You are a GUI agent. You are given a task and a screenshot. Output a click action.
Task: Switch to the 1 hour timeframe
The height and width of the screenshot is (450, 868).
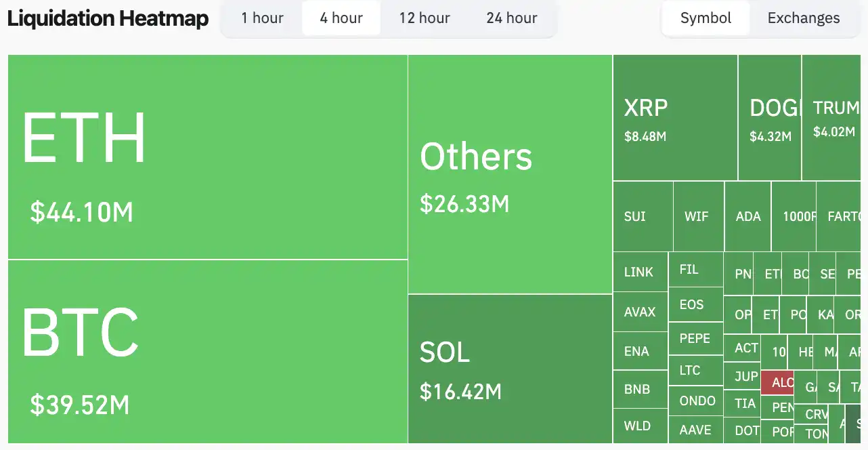point(262,18)
